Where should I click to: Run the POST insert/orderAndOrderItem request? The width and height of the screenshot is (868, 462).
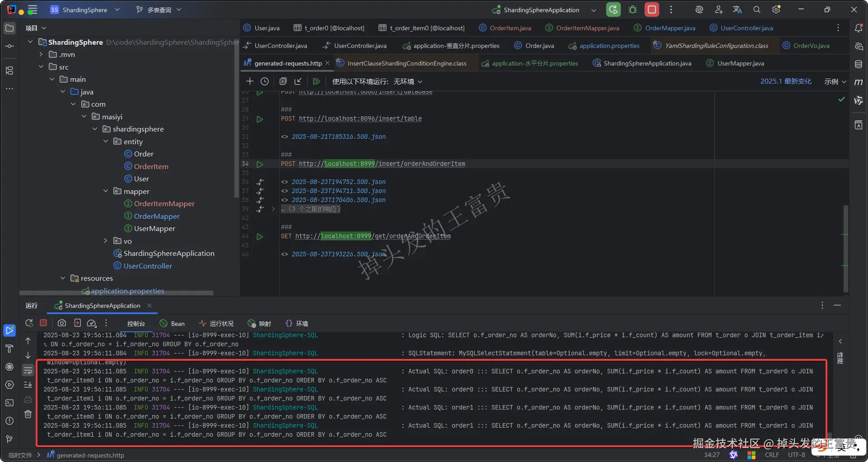click(x=260, y=164)
